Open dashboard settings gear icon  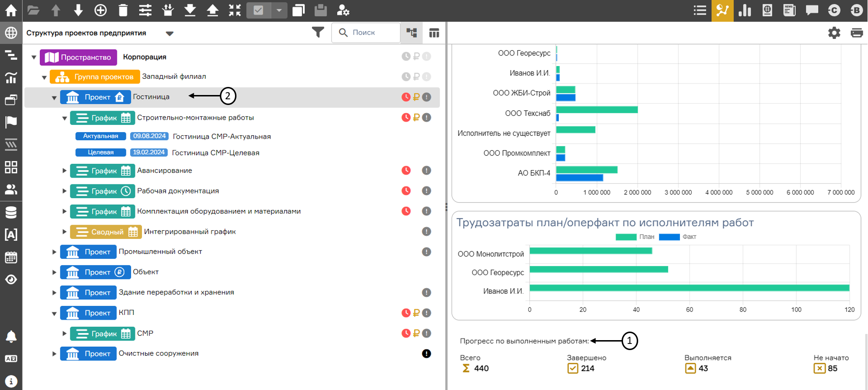point(834,33)
